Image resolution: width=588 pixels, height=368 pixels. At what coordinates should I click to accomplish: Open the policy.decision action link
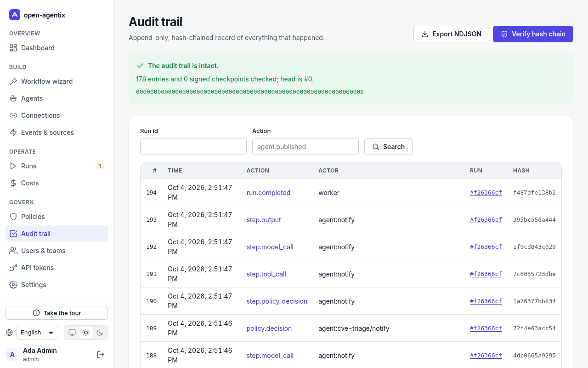coord(269,328)
